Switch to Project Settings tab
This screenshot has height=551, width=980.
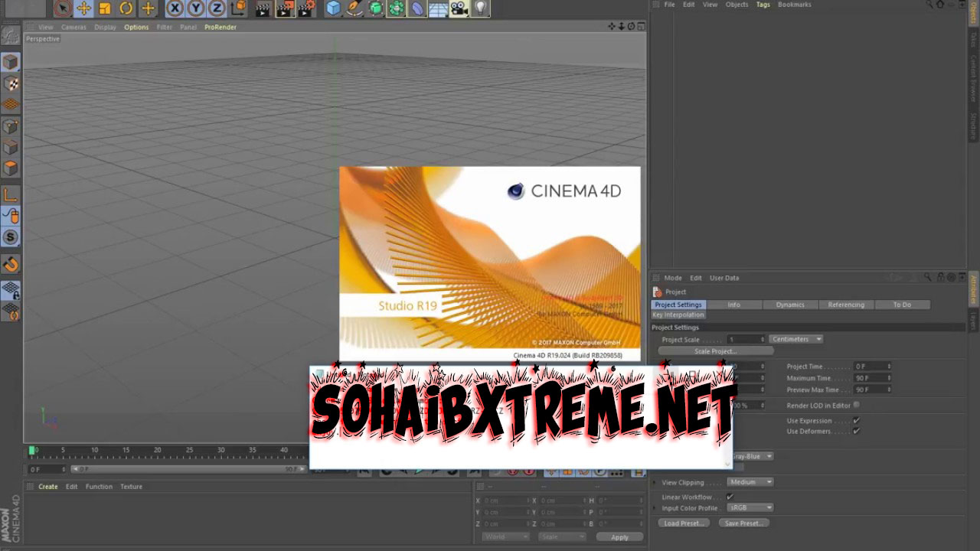678,305
